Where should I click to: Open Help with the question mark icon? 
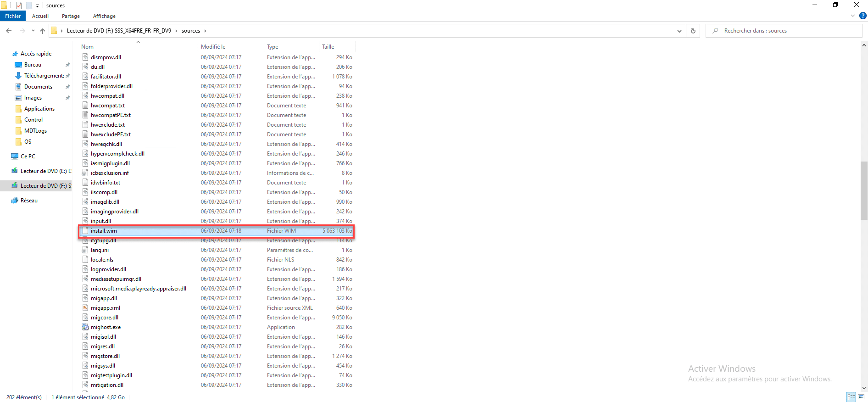[862, 16]
